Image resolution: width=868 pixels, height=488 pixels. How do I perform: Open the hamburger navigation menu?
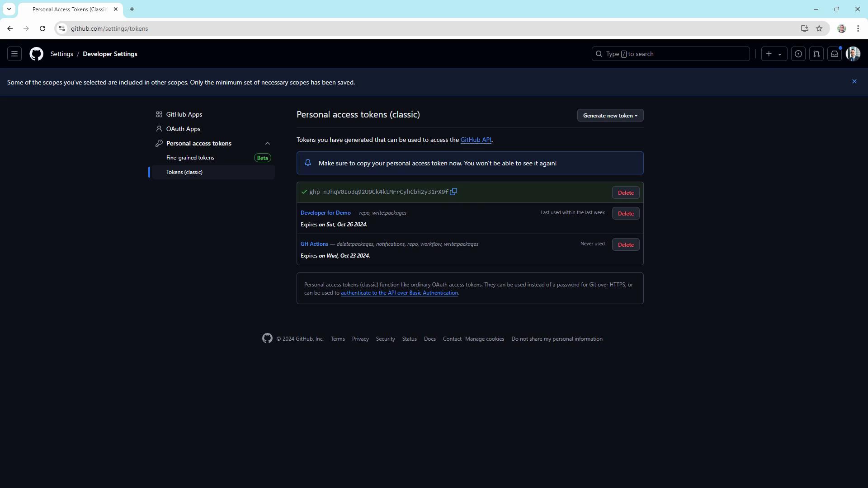tap(14, 54)
